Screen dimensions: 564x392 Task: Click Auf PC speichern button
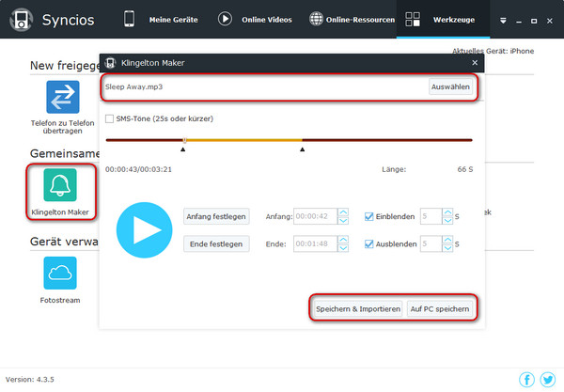pyautogui.click(x=440, y=309)
